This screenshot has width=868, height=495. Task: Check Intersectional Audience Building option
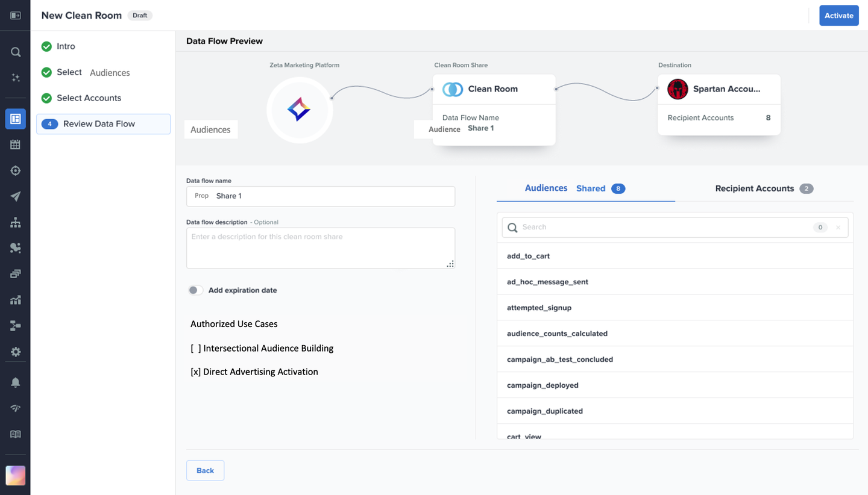[x=196, y=348]
